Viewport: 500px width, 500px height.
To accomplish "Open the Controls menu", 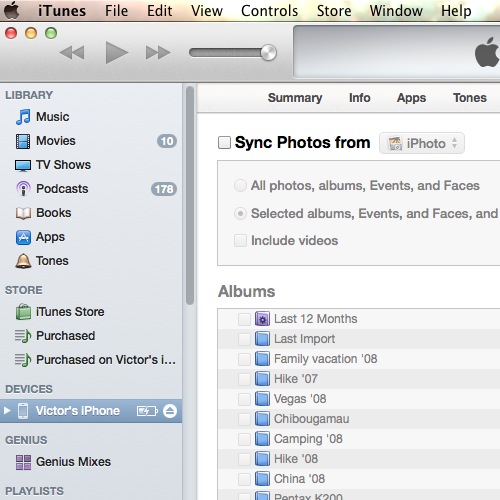I will tap(269, 11).
